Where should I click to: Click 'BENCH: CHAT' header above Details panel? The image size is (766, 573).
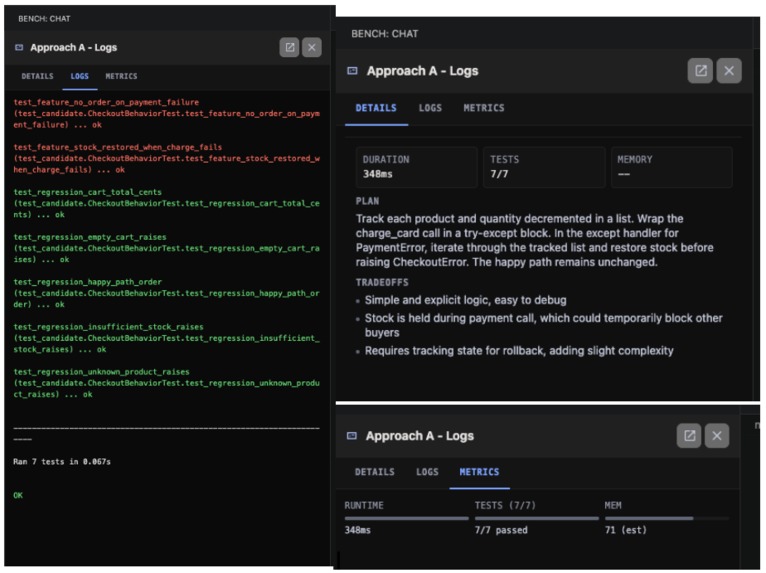coord(384,34)
